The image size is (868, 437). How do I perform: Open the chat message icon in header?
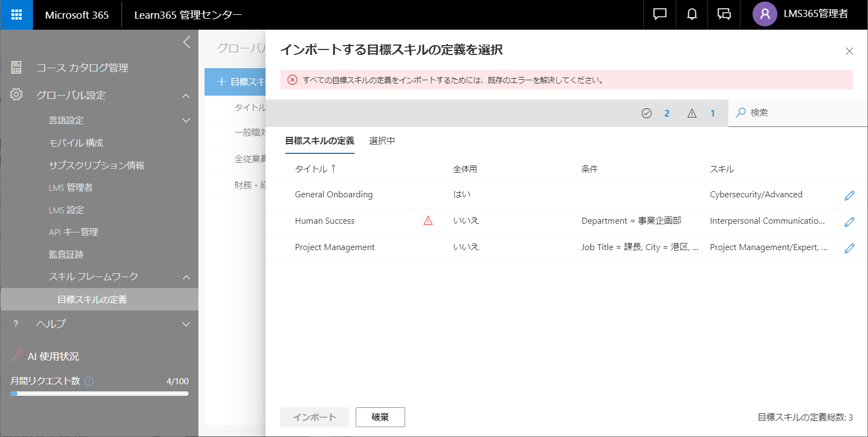[660, 14]
